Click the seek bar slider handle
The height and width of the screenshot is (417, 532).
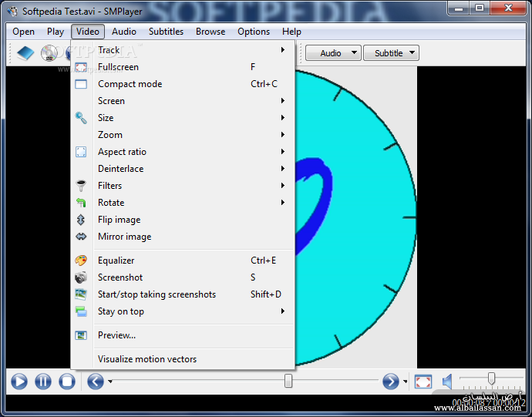pyautogui.click(x=288, y=381)
